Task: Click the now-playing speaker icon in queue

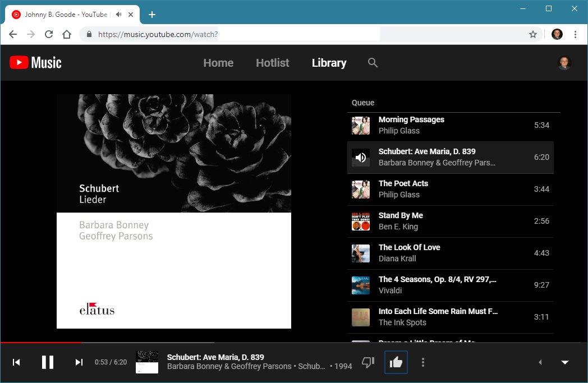Action: pos(361,158)
